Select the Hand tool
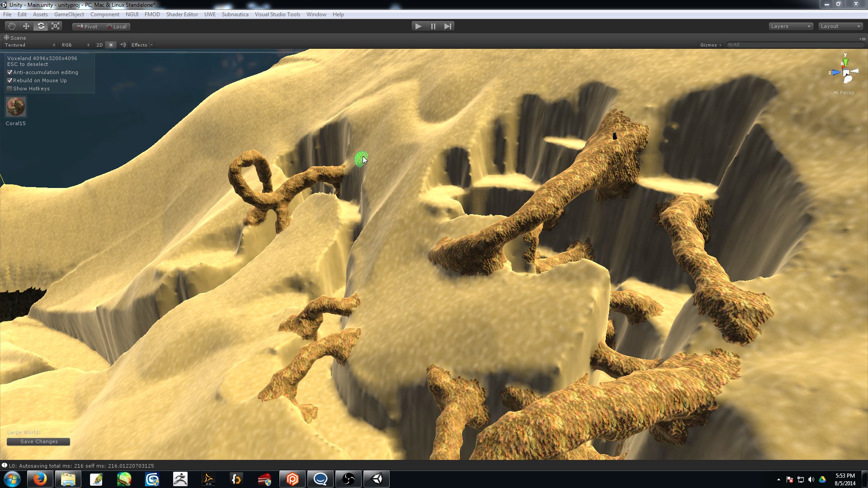 coord(11,26)
